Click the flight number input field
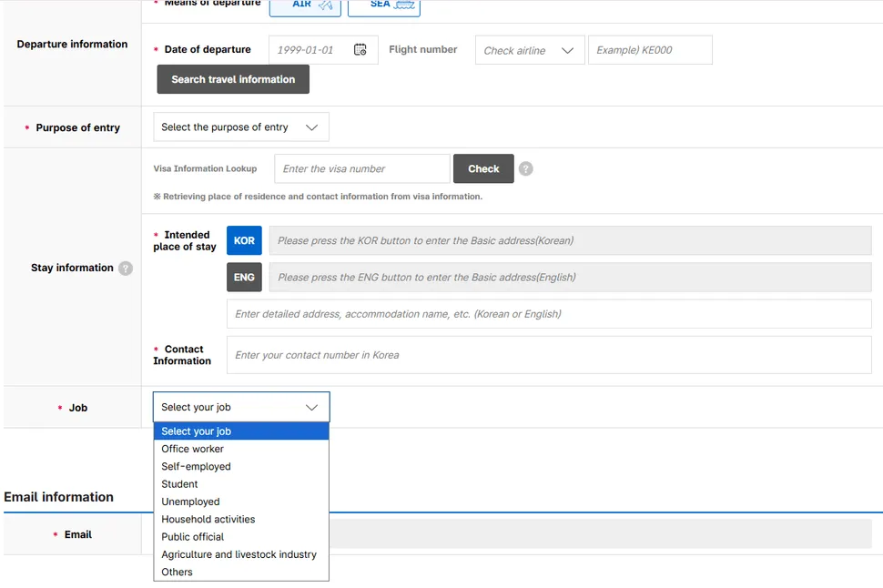The height and width of the screenshot is (588, 883). 650,49
